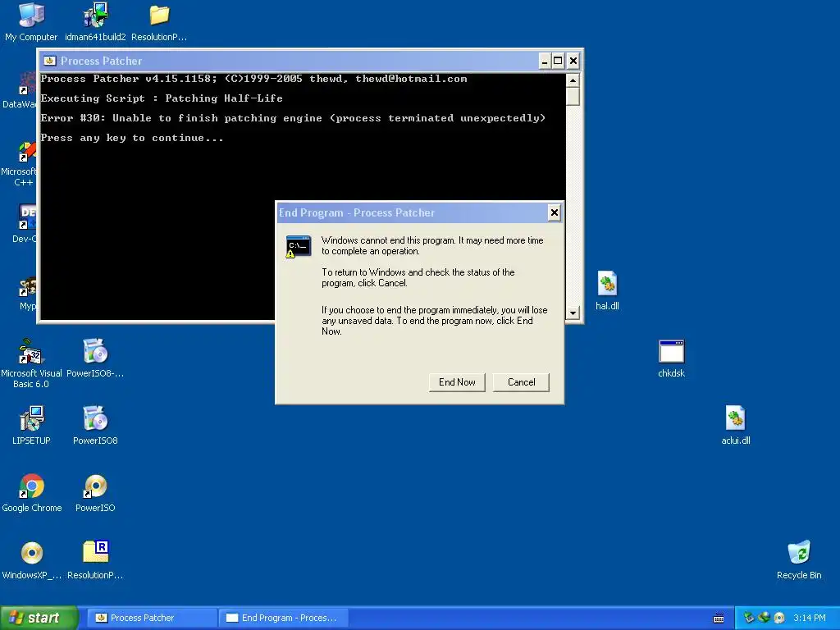Click the first system tray icon
The height and width of the screenshot is (630, 840).
point(749,618)
